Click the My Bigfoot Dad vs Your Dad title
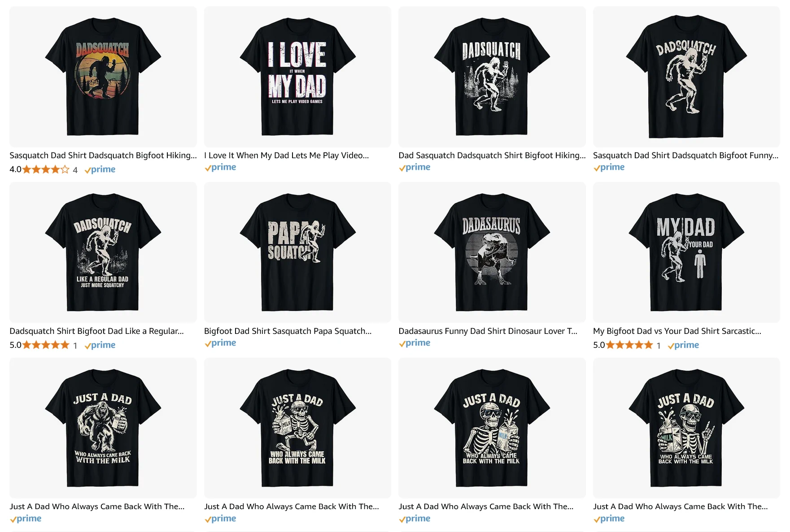790x532 pixels. [677, 331]
